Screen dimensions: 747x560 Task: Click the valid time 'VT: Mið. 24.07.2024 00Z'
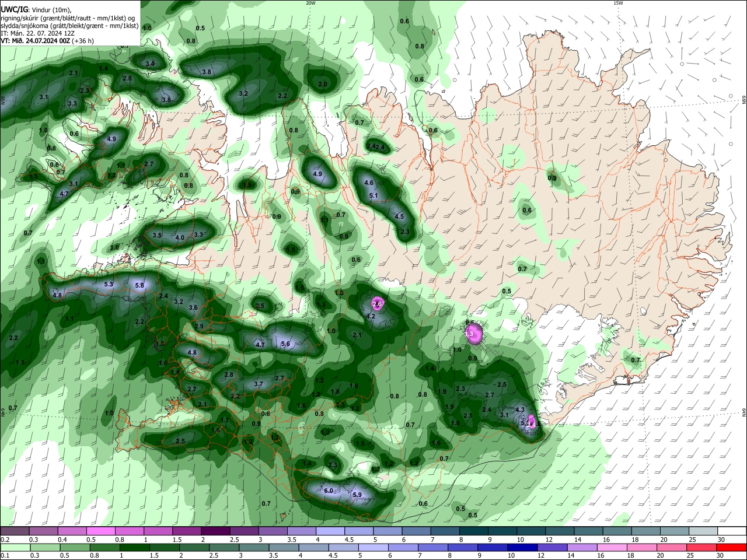(36, 41)
